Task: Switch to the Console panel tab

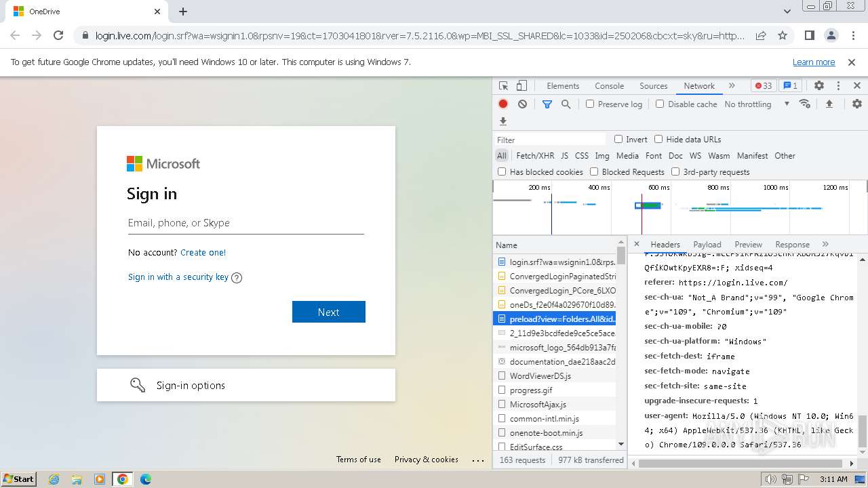Action: [609, 86]
